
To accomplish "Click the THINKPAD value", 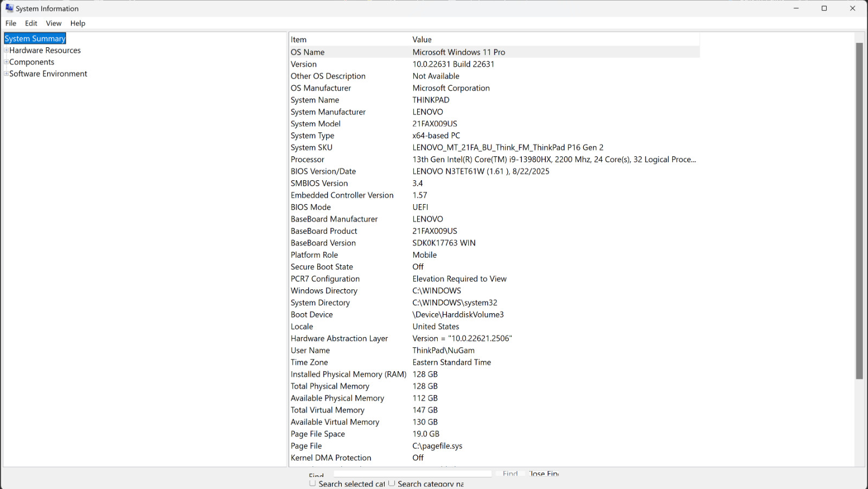I will pyautogui.click(x=431, y=100).
